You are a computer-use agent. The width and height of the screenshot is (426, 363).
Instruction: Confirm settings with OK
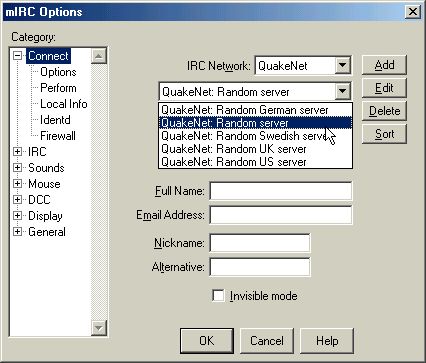207,341
